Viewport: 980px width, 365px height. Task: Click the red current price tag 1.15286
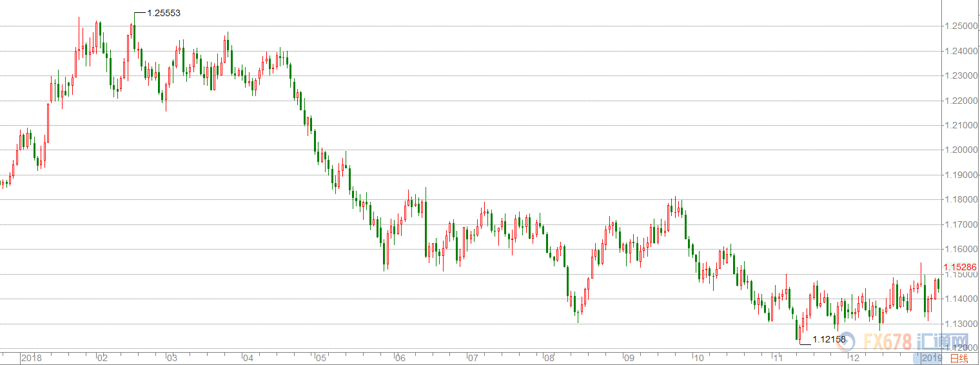[x=960, y=267]
